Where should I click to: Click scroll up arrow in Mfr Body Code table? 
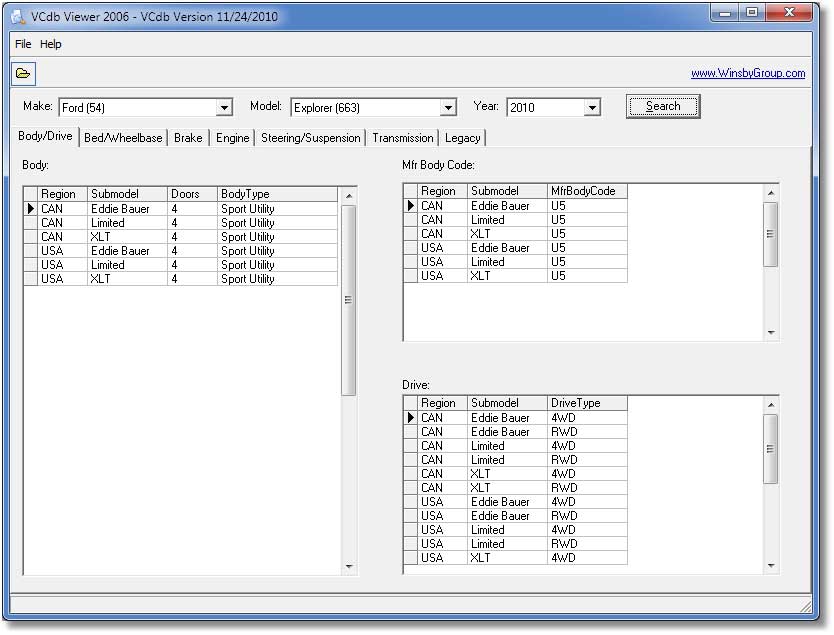pyautogui.click(x=770, y=192)
